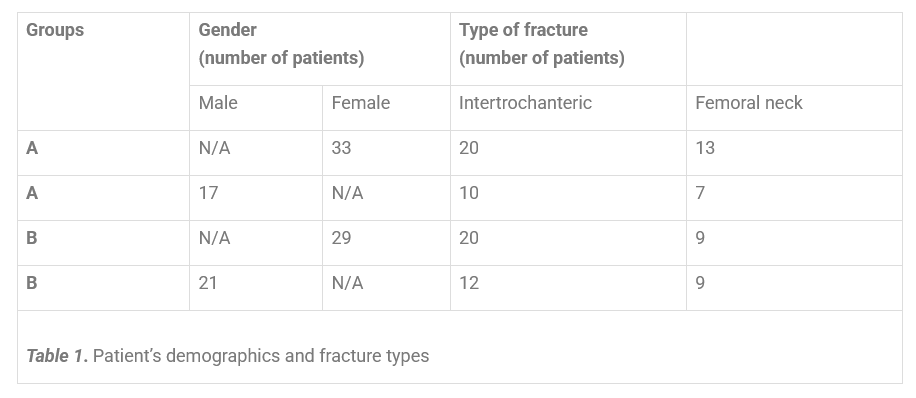Click the Table 1 caption text
Screen dimensions: 916x398
[228, 355]
